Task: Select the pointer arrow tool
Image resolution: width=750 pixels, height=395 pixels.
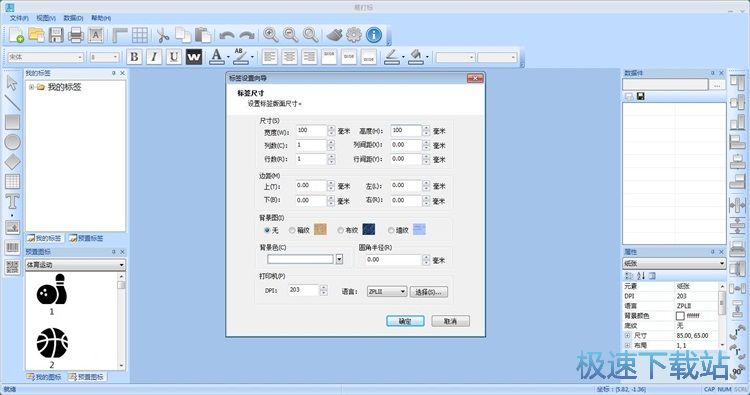Action: pos(12,83)
